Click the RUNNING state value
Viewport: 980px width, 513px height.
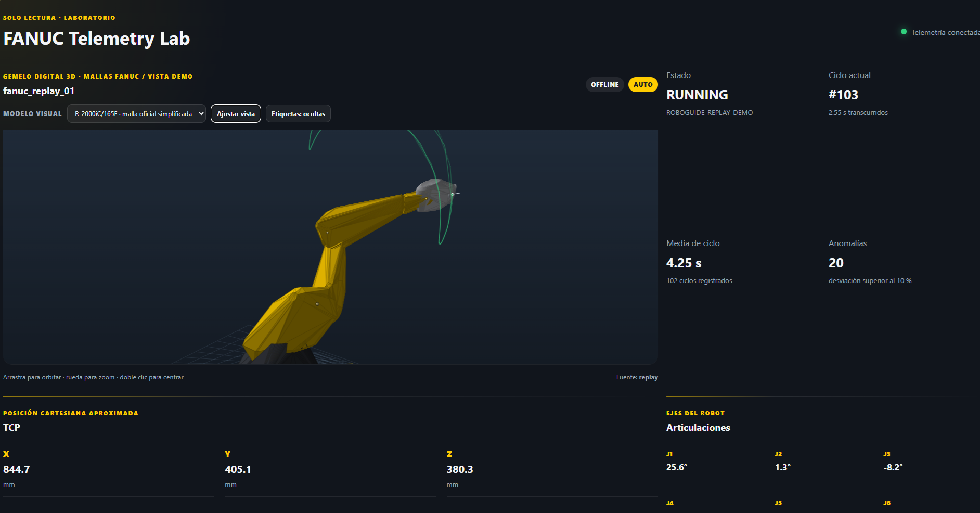click(x=697, y=95)
